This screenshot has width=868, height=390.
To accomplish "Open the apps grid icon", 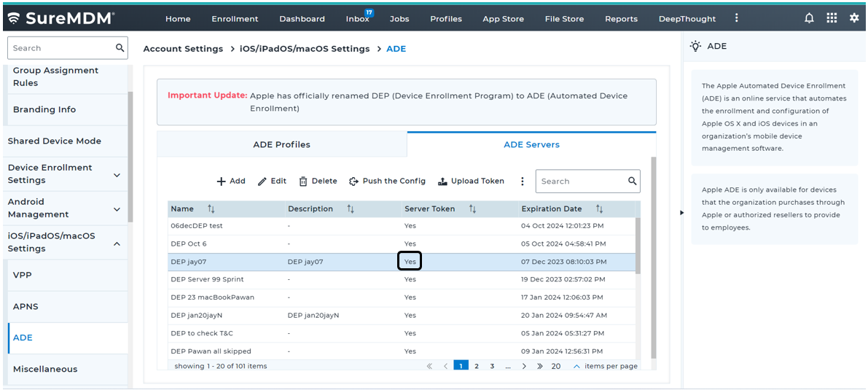I will pos(832,18).
